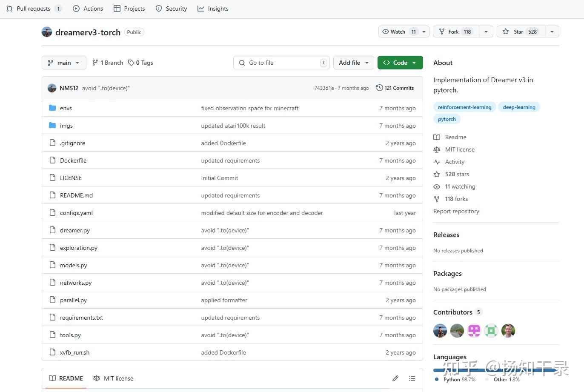Click the first contributor avatar

pos(440,331)
